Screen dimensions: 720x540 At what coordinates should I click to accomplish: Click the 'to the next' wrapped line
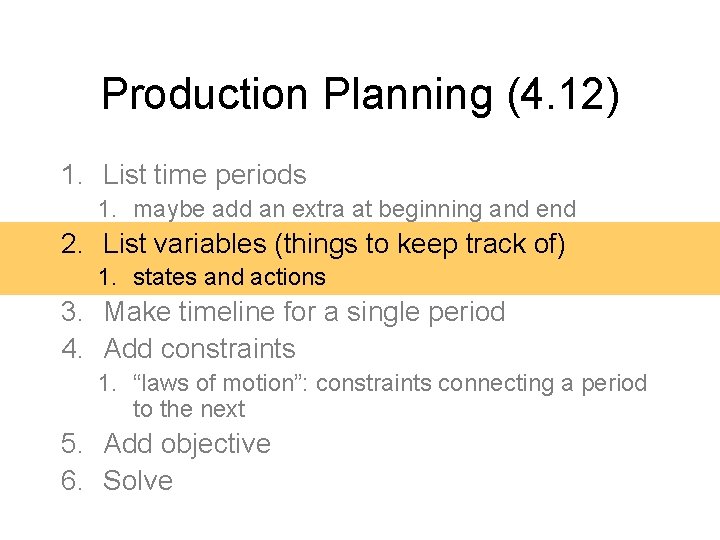coord(188,409)
